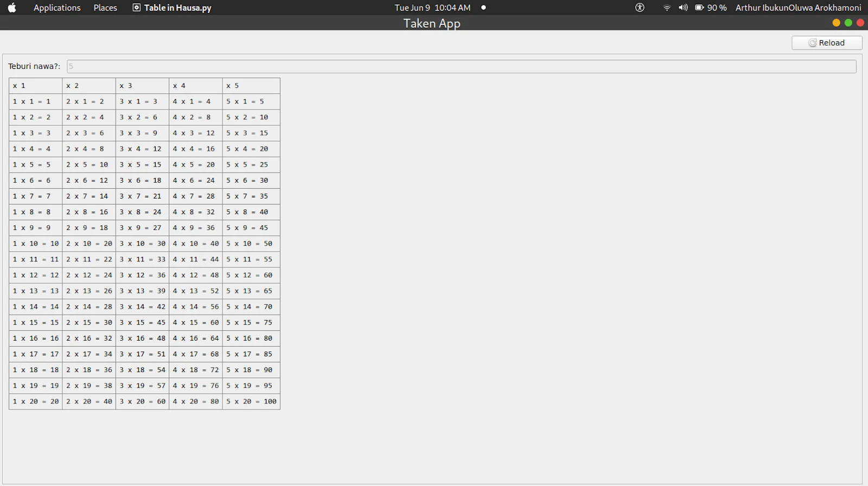
Task: Click the 'x 1' column header cell
Action: pyautogui.click(x=36, y=86)
